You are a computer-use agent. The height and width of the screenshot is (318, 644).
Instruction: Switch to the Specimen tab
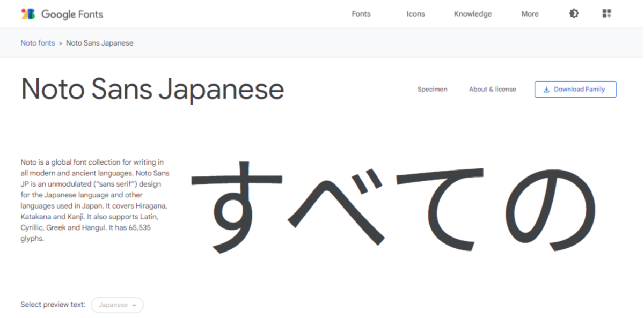432,90
